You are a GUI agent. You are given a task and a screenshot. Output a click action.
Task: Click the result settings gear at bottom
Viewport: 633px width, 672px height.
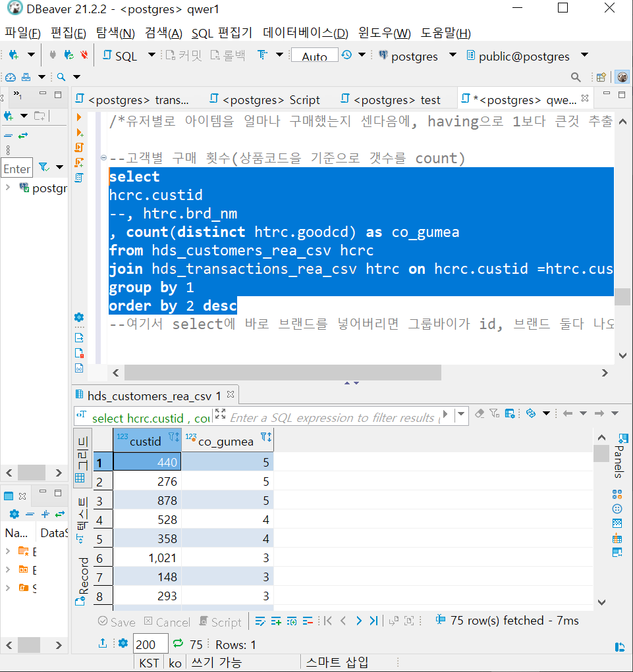click(123, 643)
